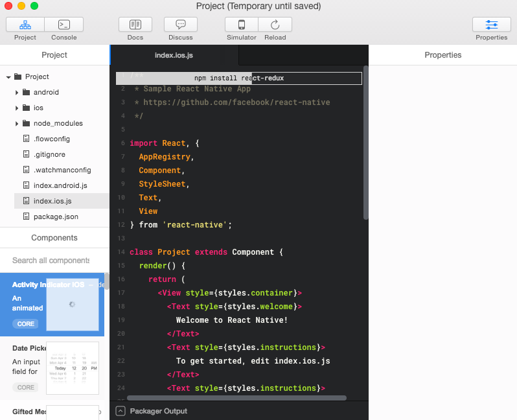Click the Activity Indicator spinner thumbnail

click(x=73, y=304)
